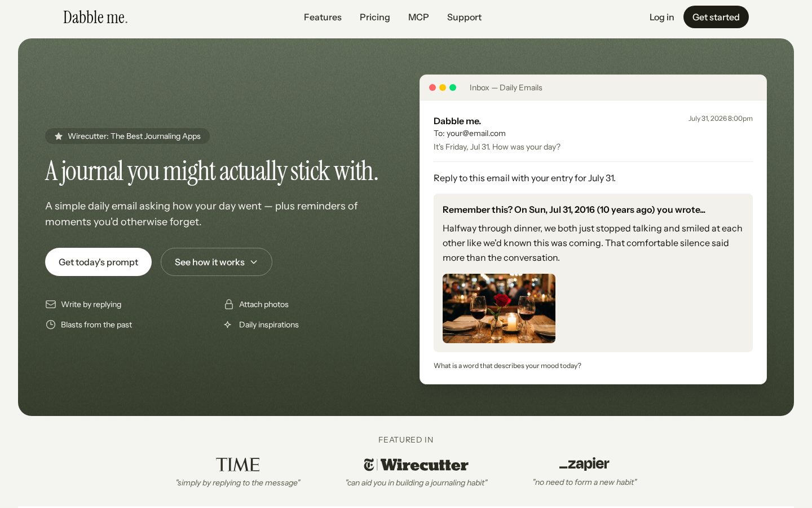Click the yellow dot in the Inbox window
The width and height of the screenshot is (812, 508).
[443, 87]
